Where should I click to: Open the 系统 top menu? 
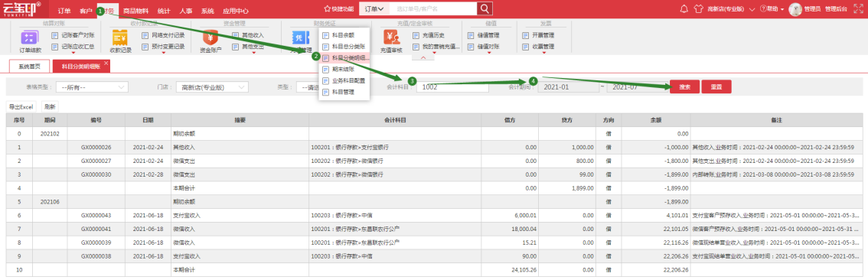(207, 11)
